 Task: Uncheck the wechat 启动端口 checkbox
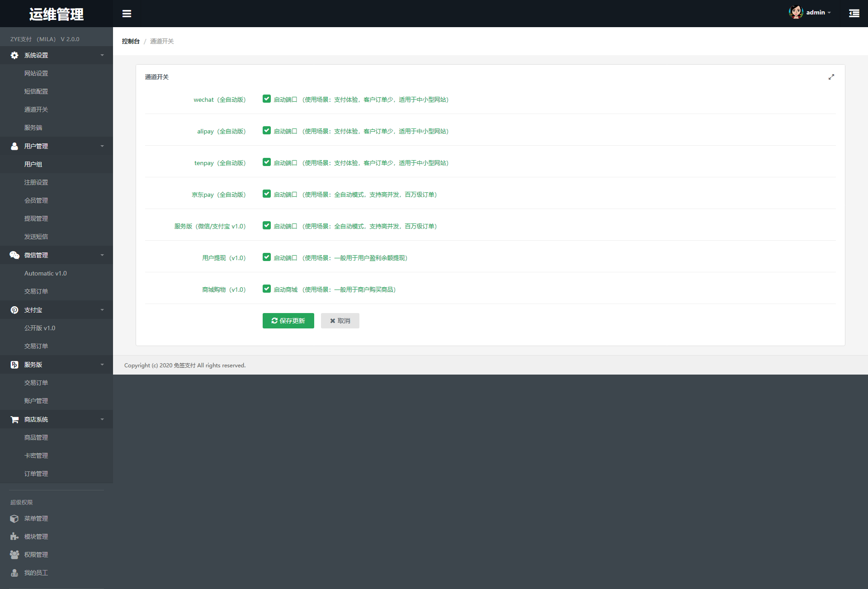click(267, 99)
